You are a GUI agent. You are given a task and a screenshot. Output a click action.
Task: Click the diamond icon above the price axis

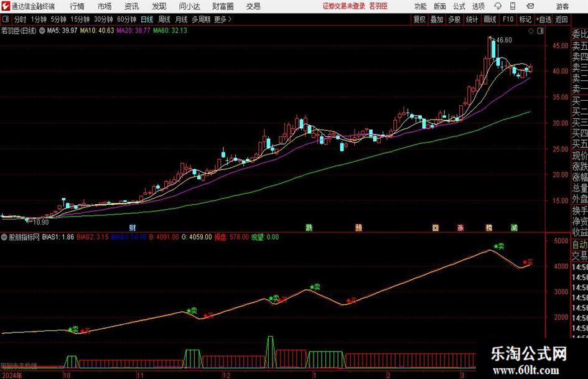[531, 31]
